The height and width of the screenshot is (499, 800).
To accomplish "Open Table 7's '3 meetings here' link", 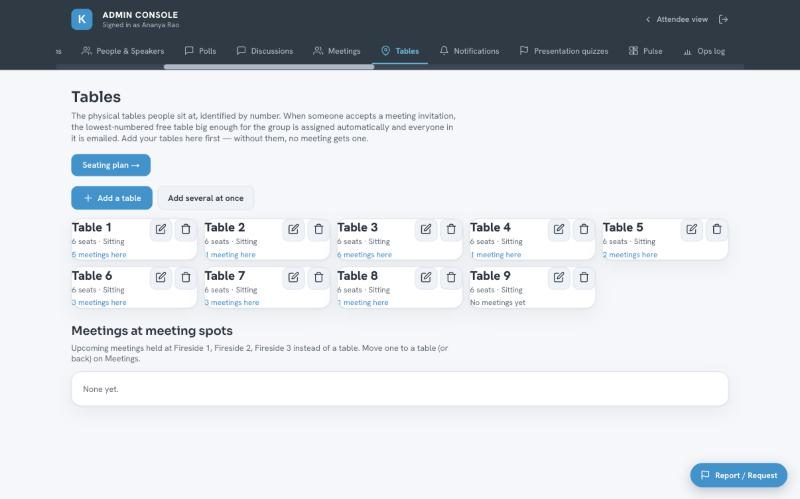I will point(232,303).
